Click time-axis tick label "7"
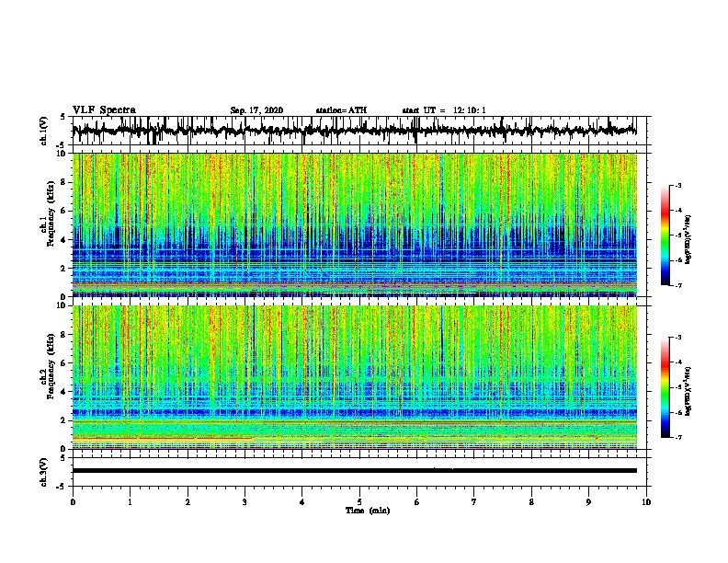 pos(474,502)
